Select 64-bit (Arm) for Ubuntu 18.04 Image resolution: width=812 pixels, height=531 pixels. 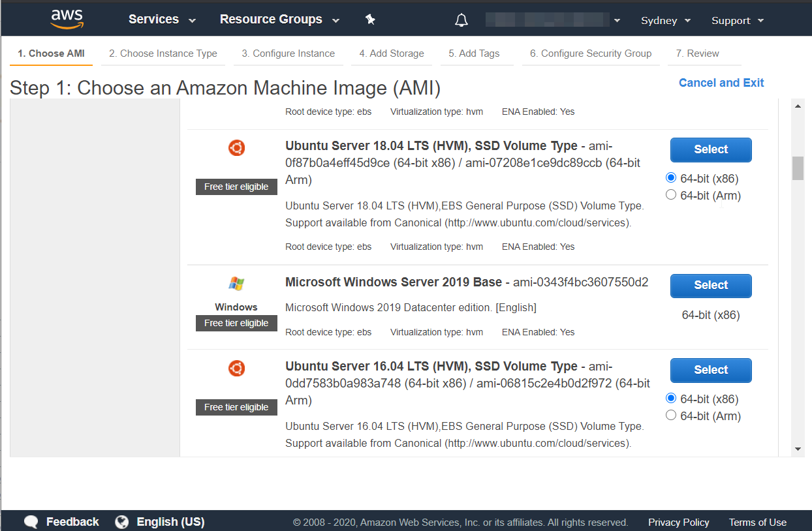[671, 195]
